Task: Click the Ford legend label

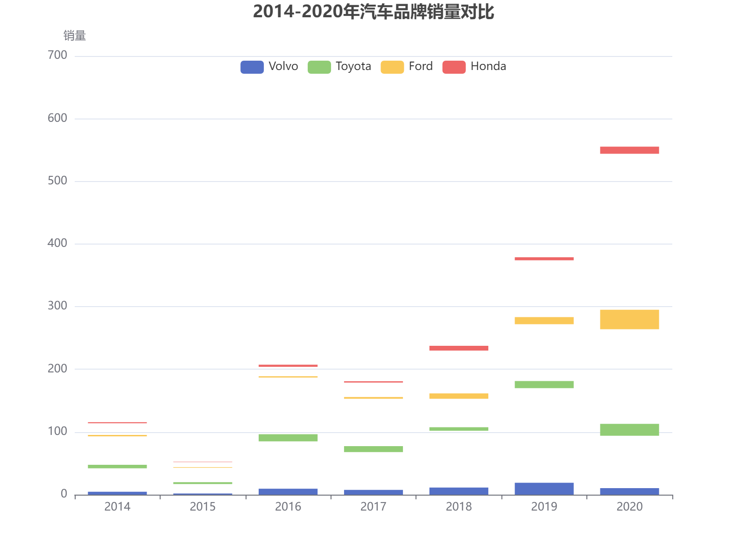Action: [x=421, y=66]
